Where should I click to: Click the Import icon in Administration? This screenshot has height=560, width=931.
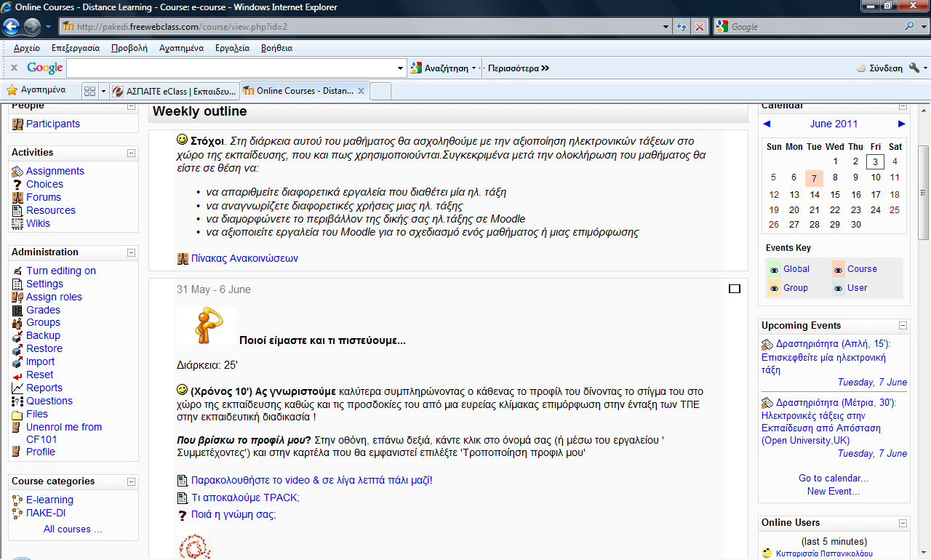pyautogui.click(x=17, y=361)
